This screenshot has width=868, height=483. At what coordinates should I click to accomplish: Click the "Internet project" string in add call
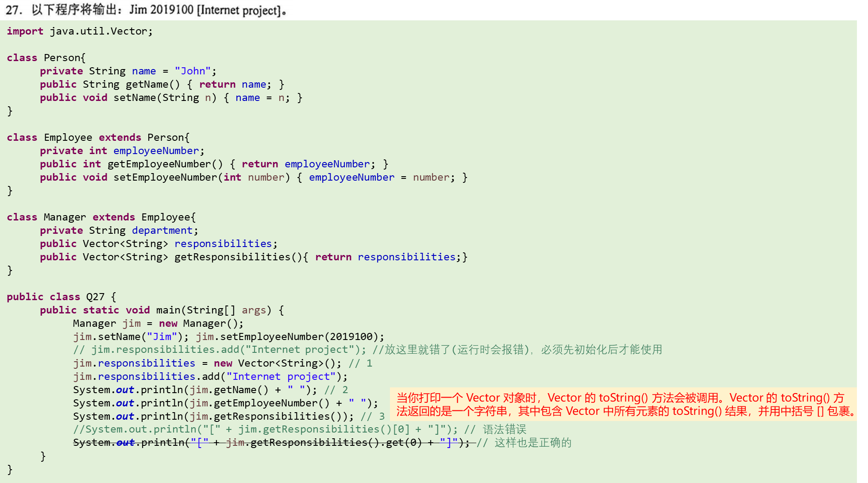(281, 376)
